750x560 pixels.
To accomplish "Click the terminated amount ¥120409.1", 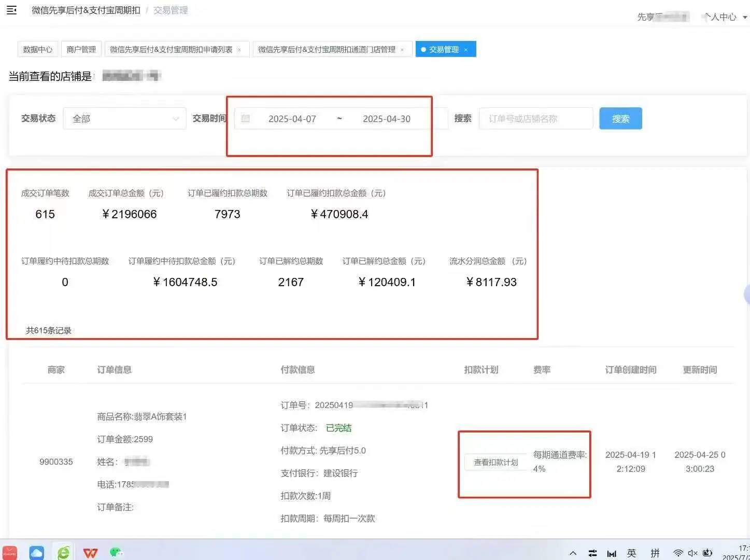I will click(x=387, y=282).
